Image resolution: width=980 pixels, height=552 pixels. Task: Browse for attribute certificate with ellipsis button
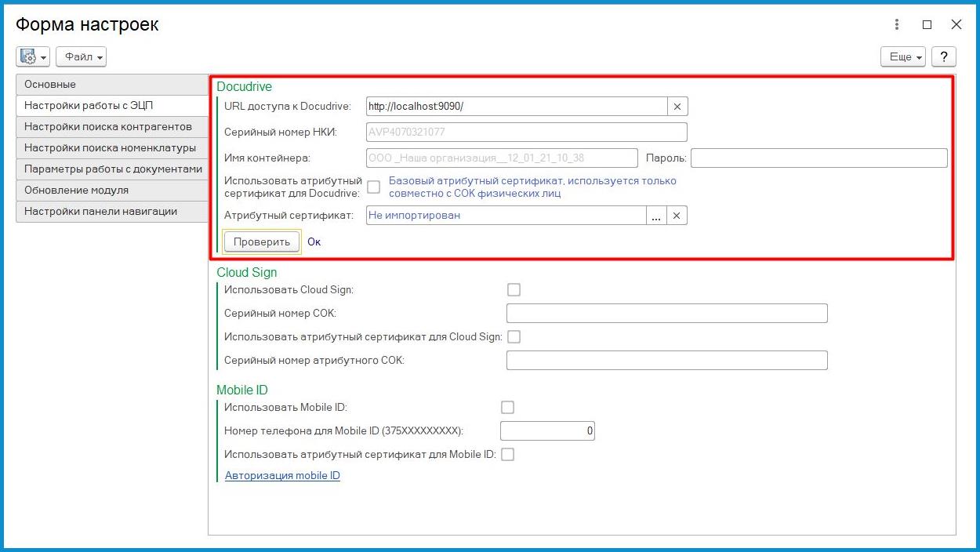point(656,216)
